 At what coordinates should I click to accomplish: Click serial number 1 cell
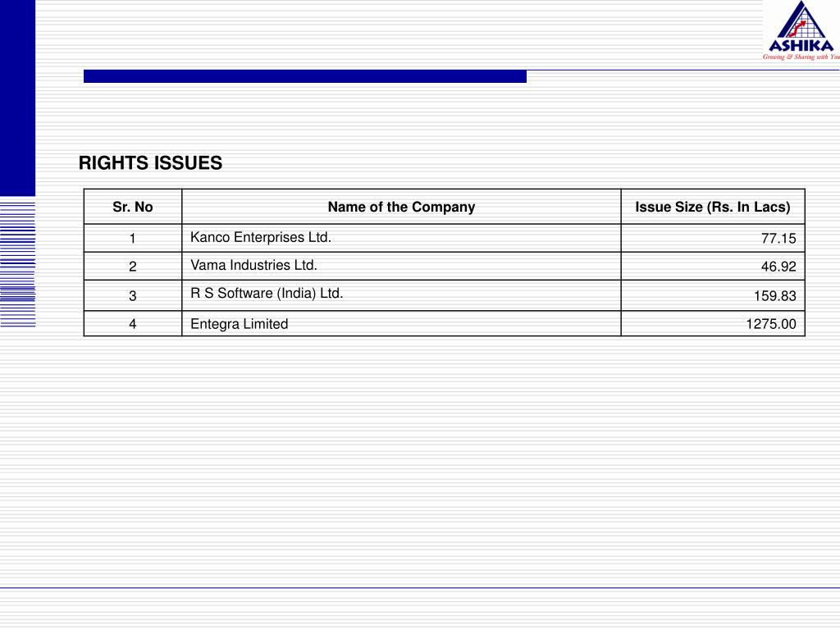click(x=133, y=239)
